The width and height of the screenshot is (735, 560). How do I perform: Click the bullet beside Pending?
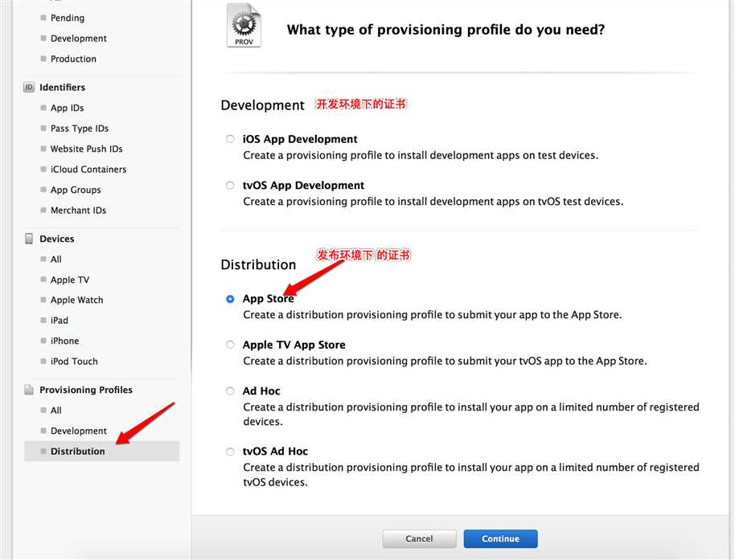[x=43, y=18]
